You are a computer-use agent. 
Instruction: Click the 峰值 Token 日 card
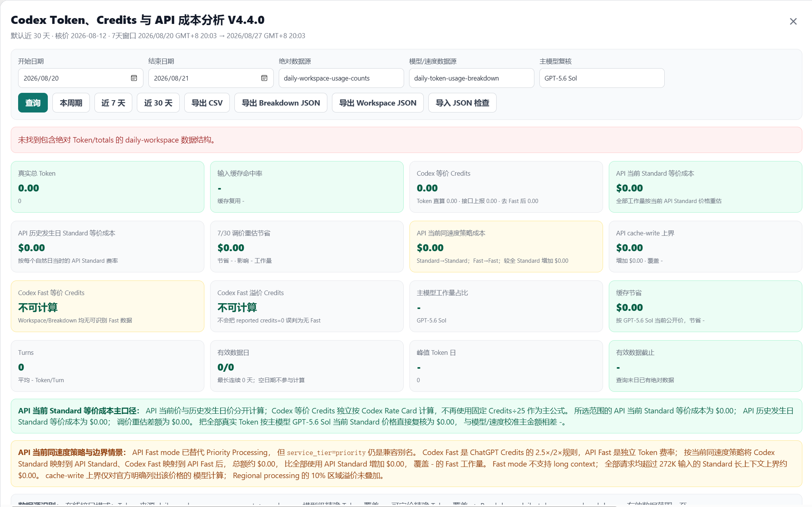[x=506, y=366]
